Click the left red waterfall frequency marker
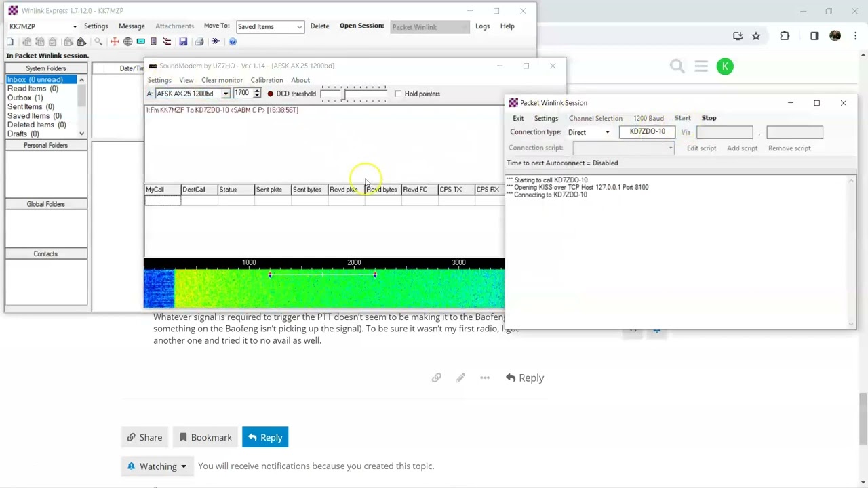This screenshot has height=488, width=868. pyautogui.click(x=270, y=274)
